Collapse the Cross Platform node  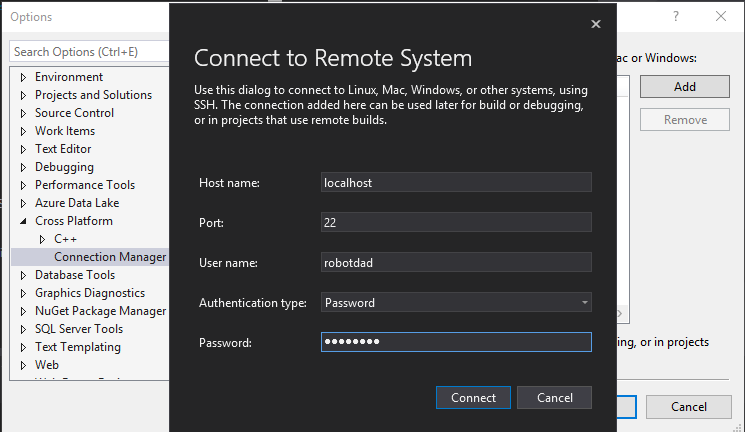coord(24,221)
